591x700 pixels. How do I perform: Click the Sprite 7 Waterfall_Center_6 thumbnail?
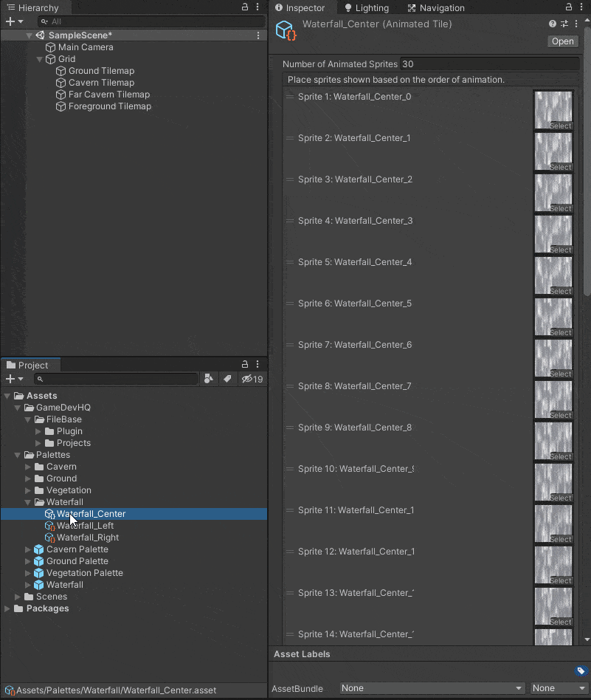[x=553, y=358]
